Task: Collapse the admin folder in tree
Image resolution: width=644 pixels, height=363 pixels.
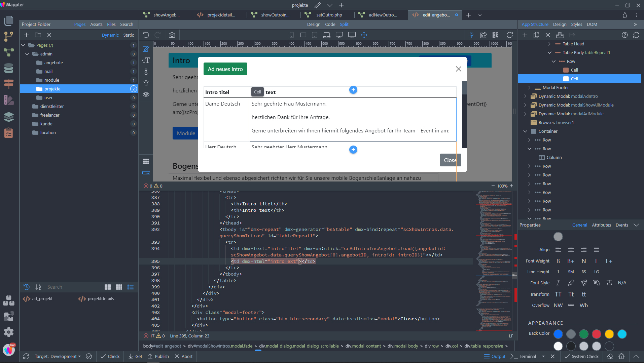Action: point(27,54)
